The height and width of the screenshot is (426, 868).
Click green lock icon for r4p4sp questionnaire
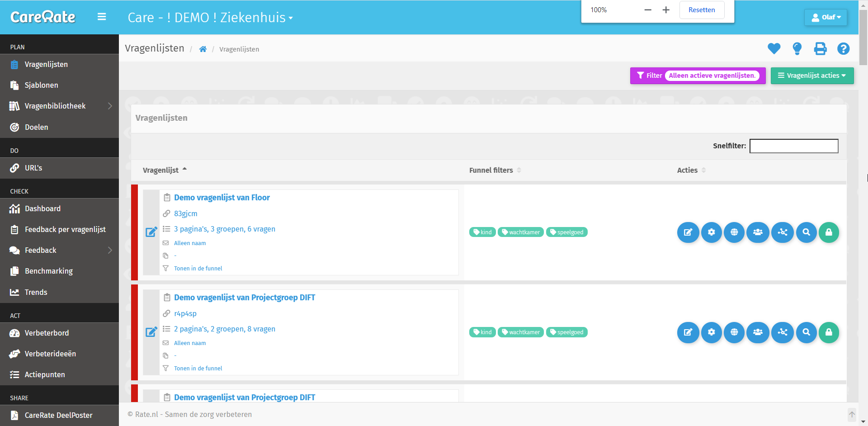(829, 332)
